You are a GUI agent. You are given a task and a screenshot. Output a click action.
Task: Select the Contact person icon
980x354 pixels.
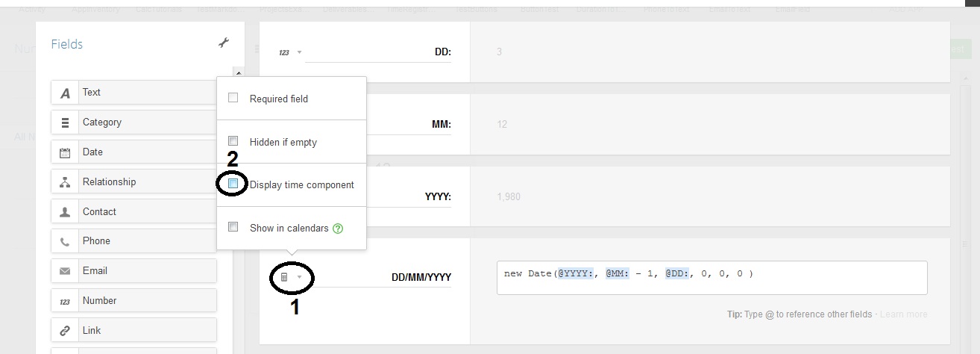pos(66,212)
